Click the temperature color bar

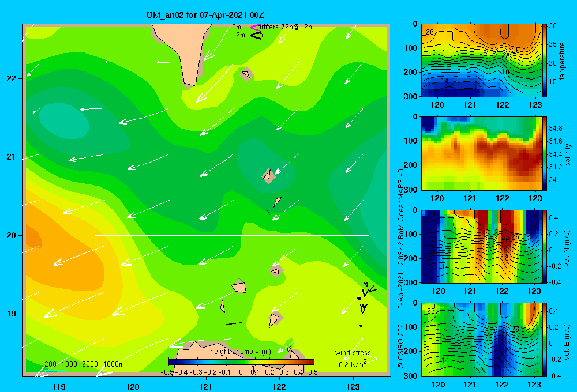[x=545, y=61]
